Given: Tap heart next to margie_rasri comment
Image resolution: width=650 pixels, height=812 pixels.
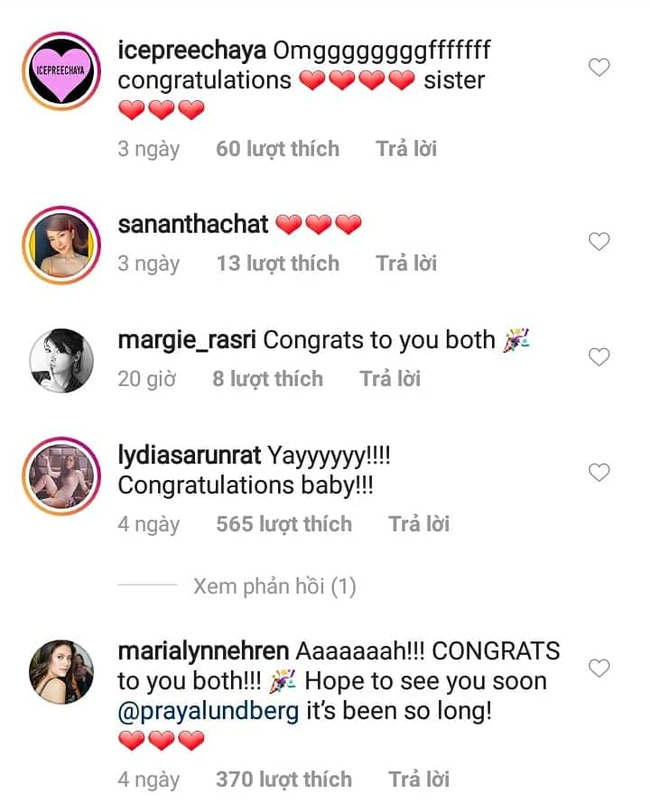Looking at the screenshot, I should [x=599, y=357].
